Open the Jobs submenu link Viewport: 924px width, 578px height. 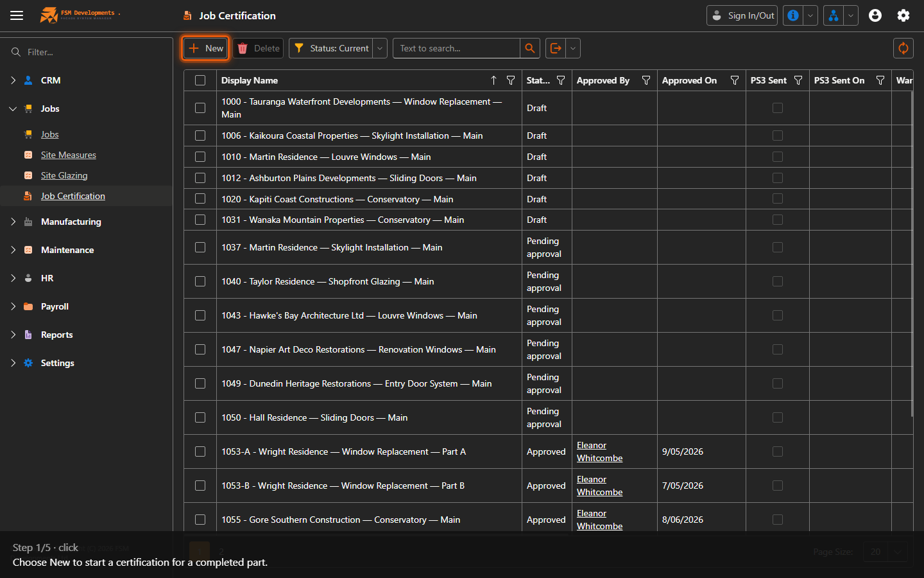point(49,134)
